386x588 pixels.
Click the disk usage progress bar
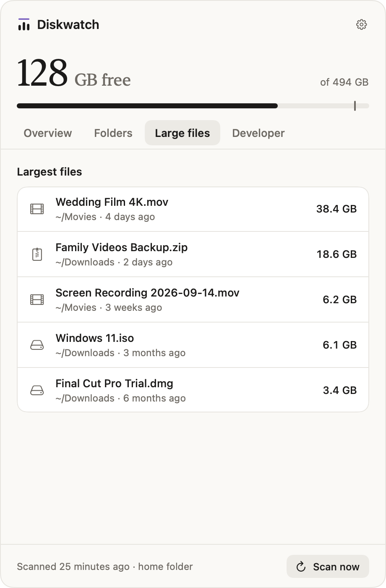click(x=193, y=106)
